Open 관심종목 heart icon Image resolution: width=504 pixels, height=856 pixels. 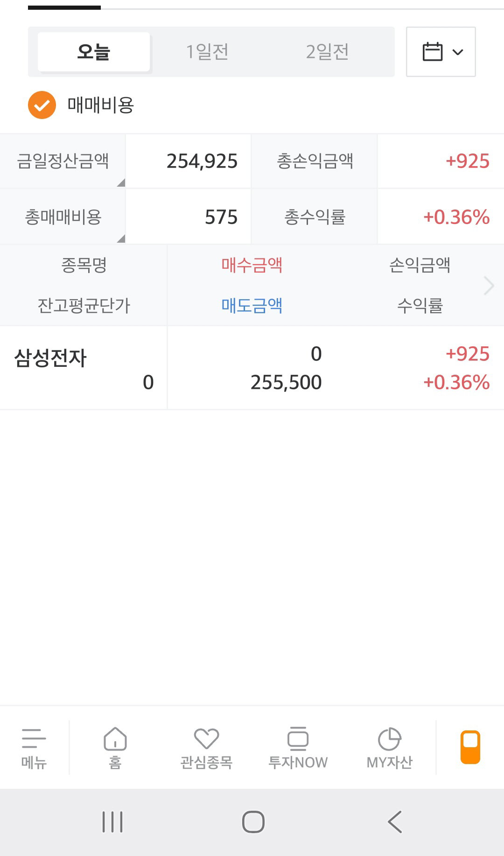[x=206, y=738]
